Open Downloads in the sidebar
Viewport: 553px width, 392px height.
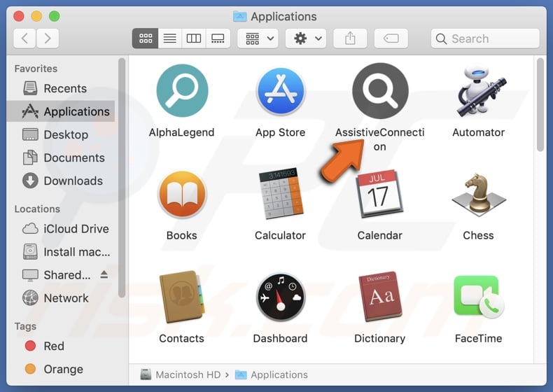pyautogui.click(x=61, y=181)
